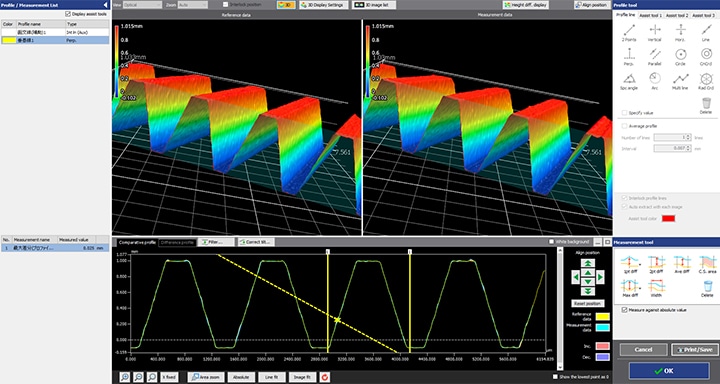The width and height of the screenshot is (720, 384).
Task: Click the Reset position button
Action: [588, 304]
